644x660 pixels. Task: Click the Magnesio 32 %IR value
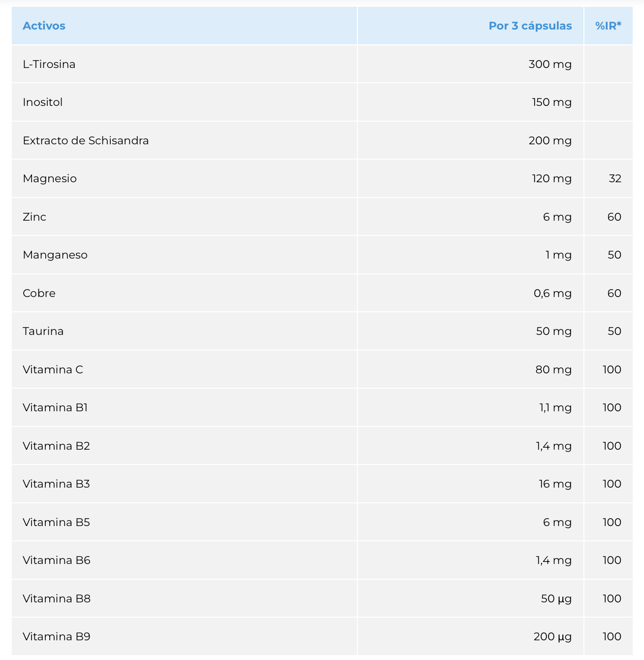615,178
